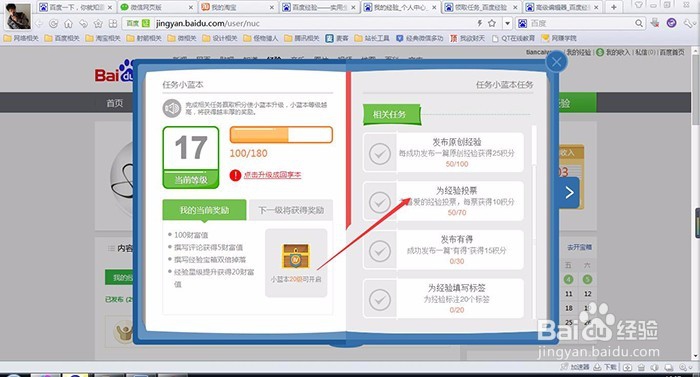Click the orange 100/180 progress bar

(281, 134)
